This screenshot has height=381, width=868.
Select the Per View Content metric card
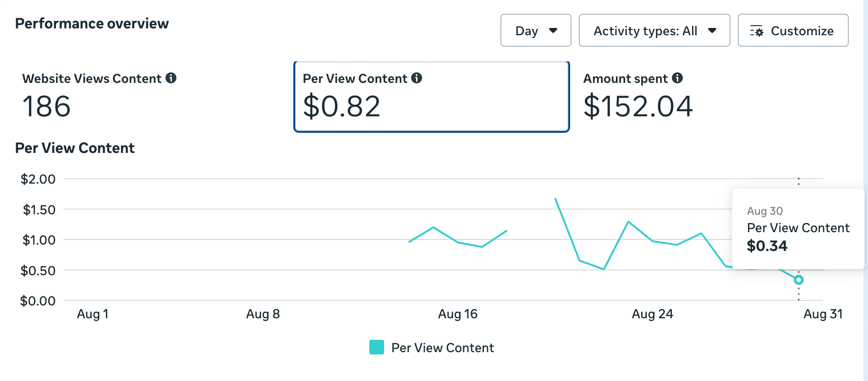tap(431, 97)
